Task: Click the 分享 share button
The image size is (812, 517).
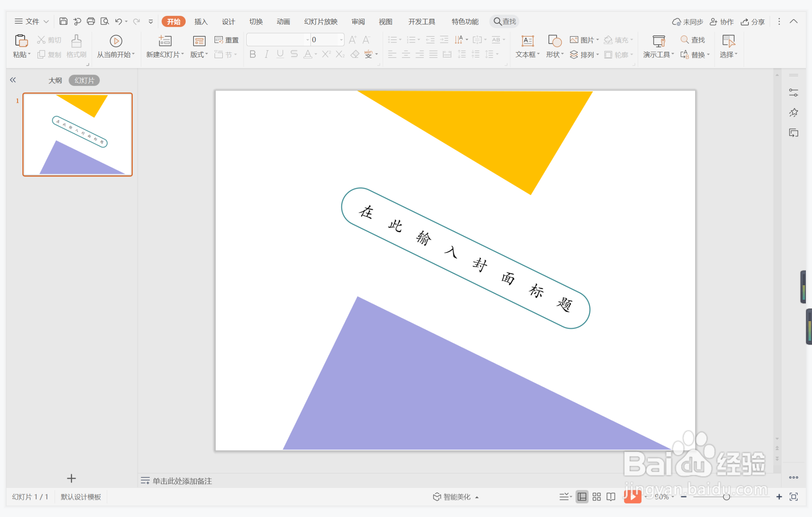Action: coord(753,22)
